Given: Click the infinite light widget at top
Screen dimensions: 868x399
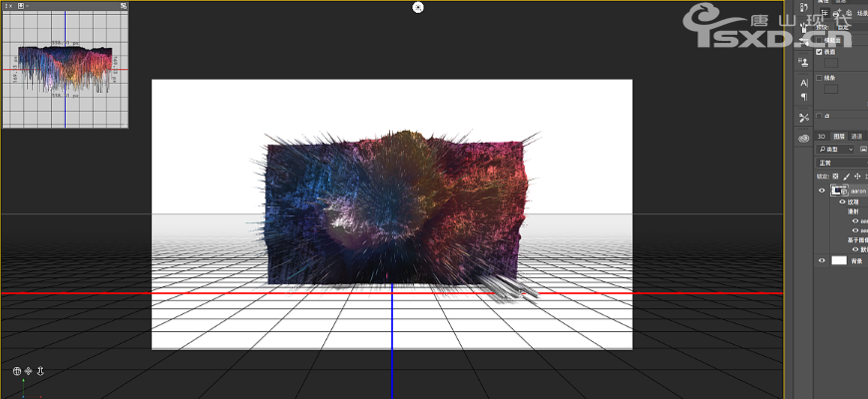Looking at the screenshot, I should [418, 7].
